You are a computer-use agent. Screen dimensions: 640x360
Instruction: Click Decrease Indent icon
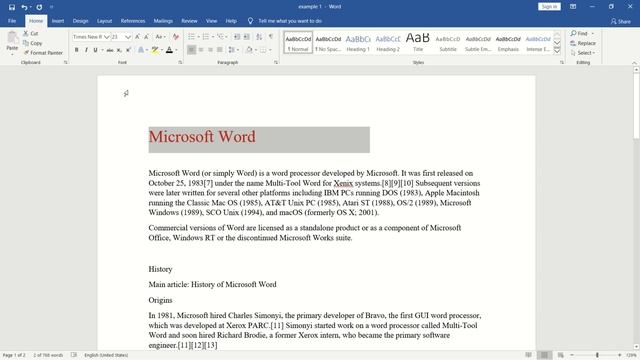pos(237,37)
